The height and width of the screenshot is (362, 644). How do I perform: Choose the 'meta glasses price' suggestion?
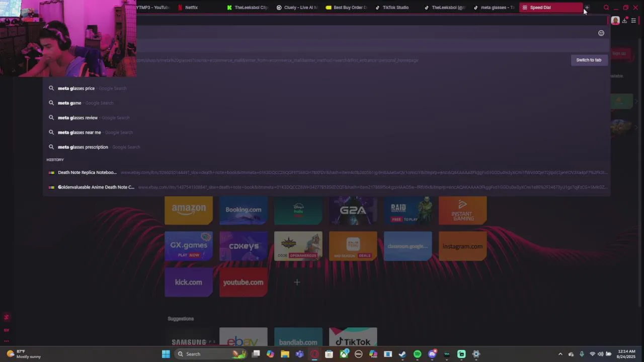click(327, 88)
